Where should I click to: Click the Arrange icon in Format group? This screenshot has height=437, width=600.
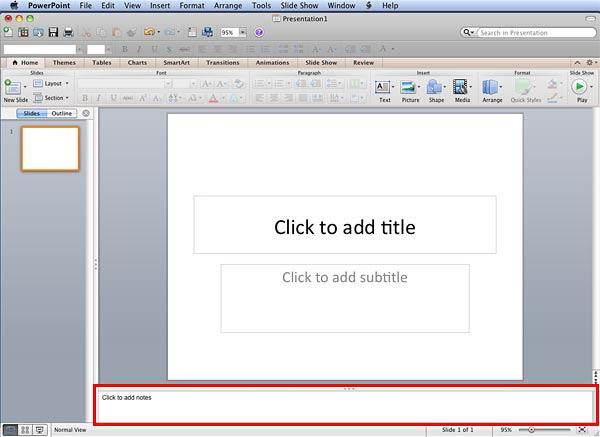[491, 89]
